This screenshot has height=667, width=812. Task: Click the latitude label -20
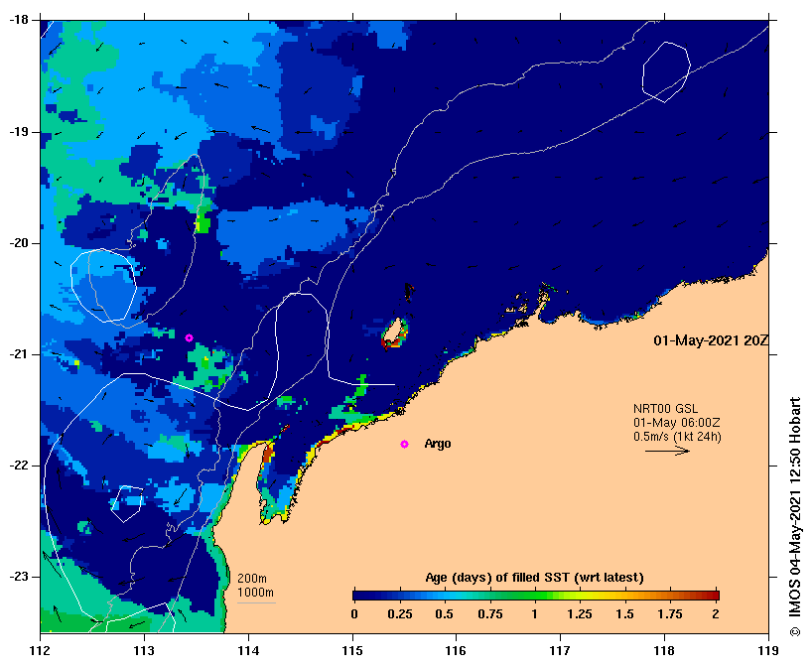pos(18,243)
